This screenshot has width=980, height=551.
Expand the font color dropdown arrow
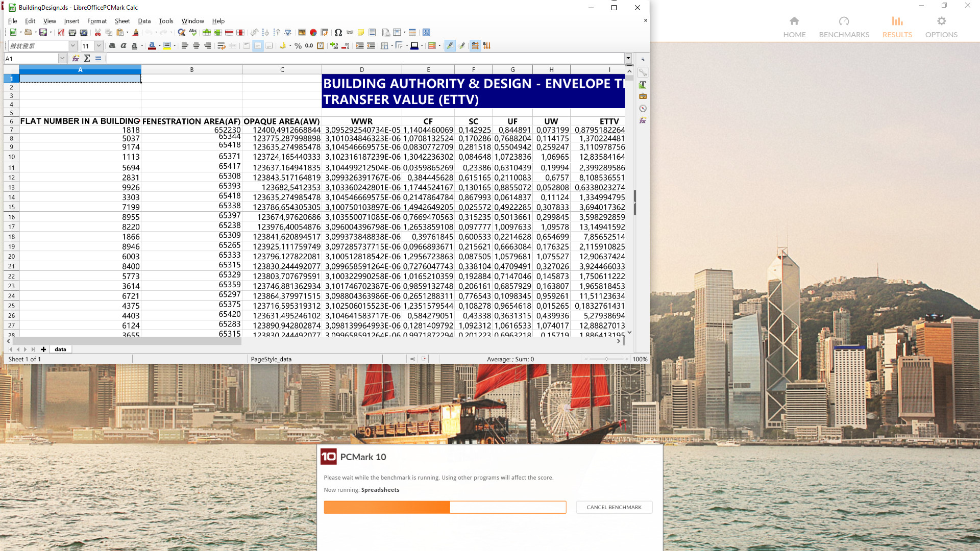[160, 45]
